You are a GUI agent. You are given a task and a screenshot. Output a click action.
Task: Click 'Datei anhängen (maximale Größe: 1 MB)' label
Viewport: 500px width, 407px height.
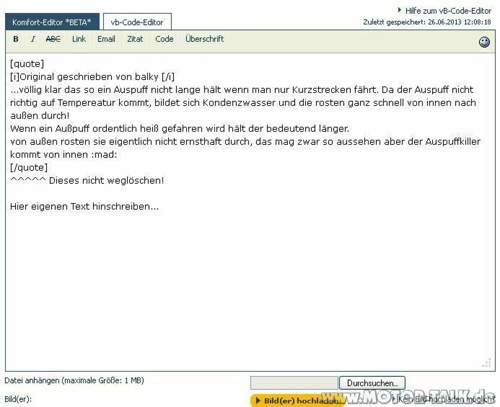74,380
